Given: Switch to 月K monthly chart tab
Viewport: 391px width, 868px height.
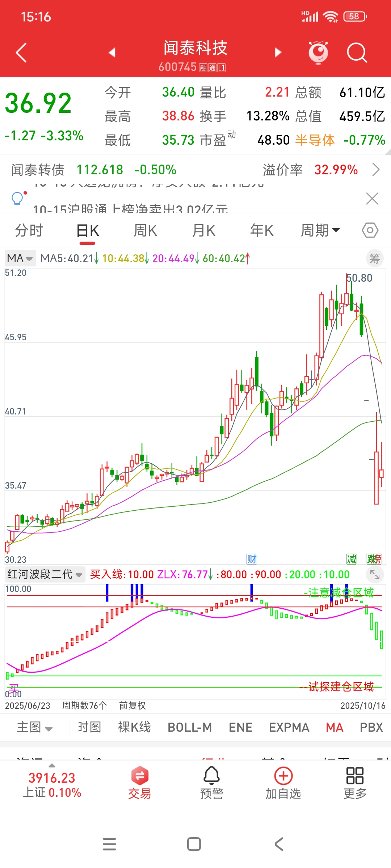Looking at the screenshot, I should click(x=204, y=230).
